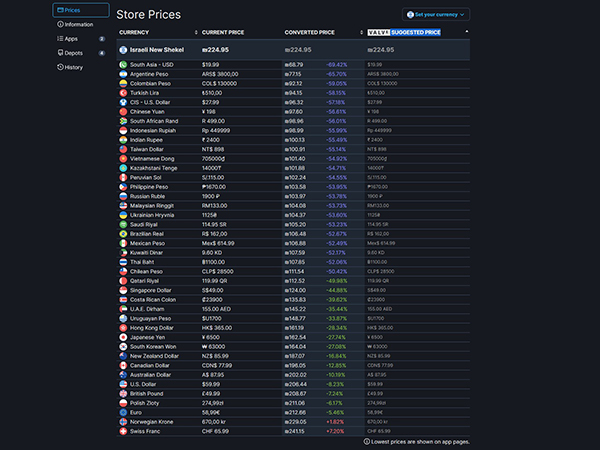Click the Indonesian Rupiah flag icon

click(123, 130)
